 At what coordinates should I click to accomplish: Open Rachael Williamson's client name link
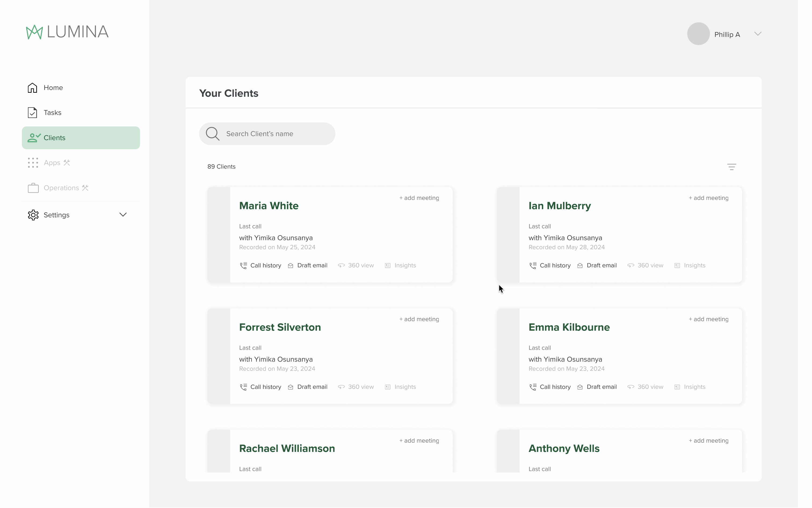[x=287, y=449]
